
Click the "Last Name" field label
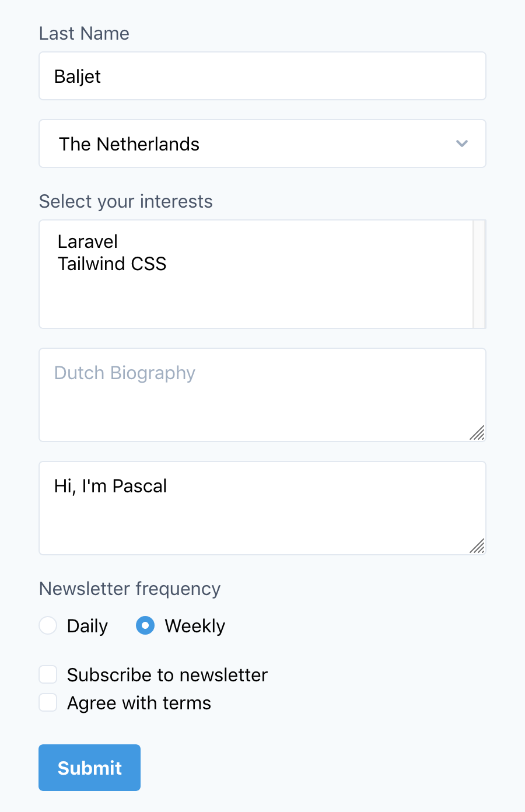84,33
